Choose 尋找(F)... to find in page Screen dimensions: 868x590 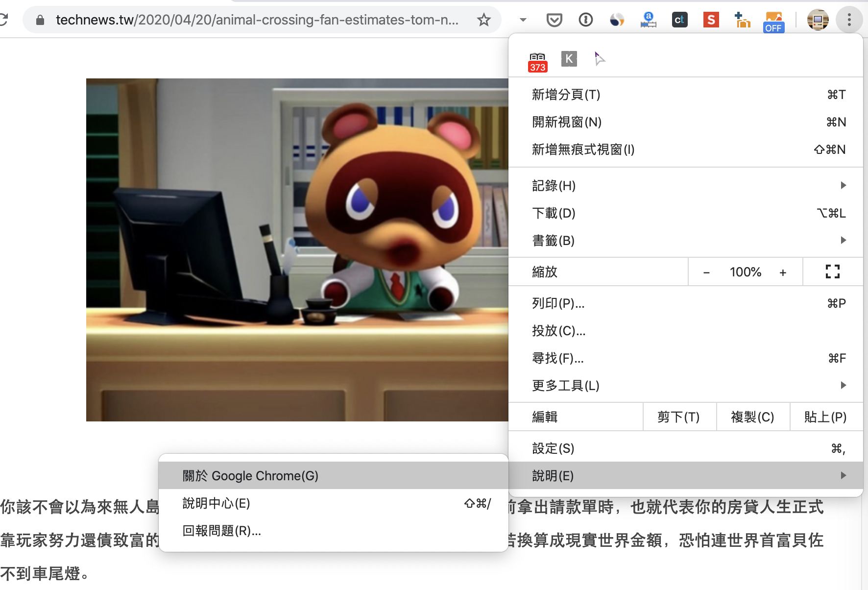pyautogui.click(x=686, y=358)
